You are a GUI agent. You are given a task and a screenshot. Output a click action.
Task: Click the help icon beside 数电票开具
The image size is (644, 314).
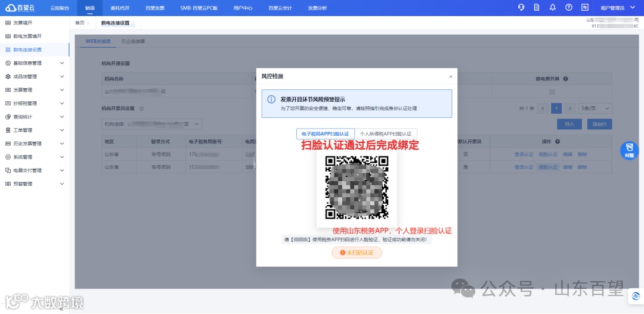pyautogui.click(x=565, y=79)
